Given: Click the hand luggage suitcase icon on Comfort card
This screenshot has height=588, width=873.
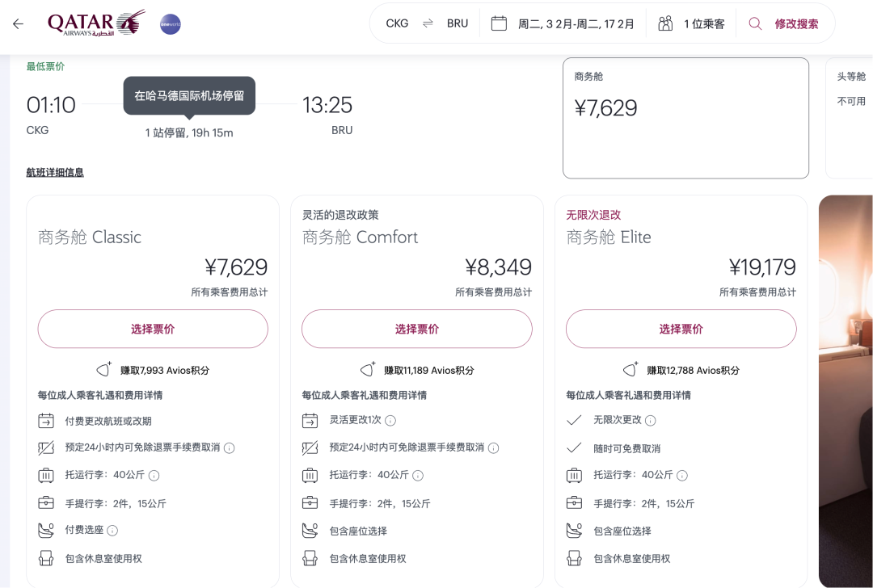Looking at the screenshot, I should 310,502.
